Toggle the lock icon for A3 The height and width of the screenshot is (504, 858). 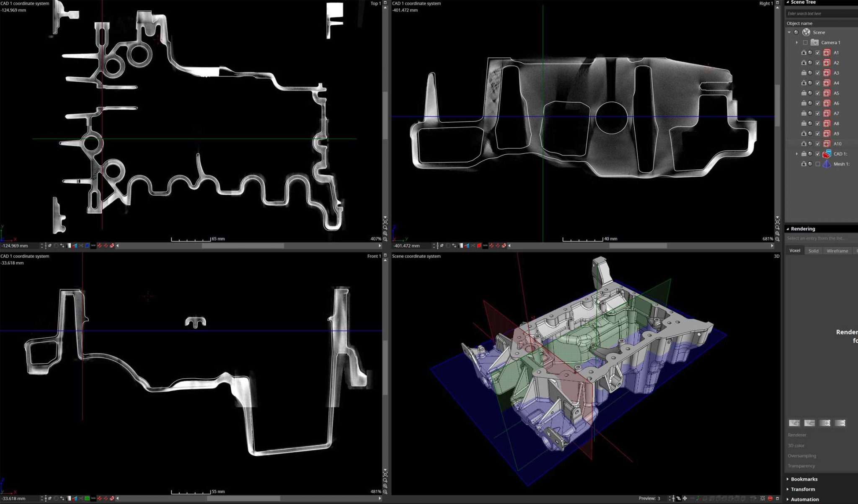pyautogui.click(x=804, y=73)
